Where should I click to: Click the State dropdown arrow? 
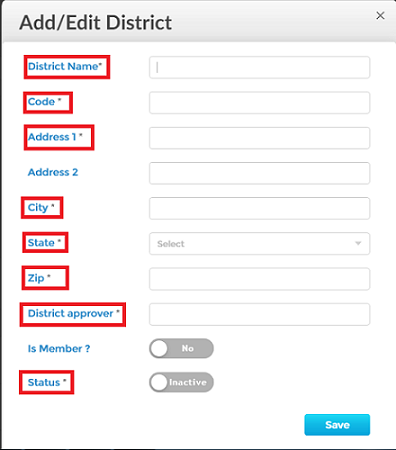click(358, 244)
